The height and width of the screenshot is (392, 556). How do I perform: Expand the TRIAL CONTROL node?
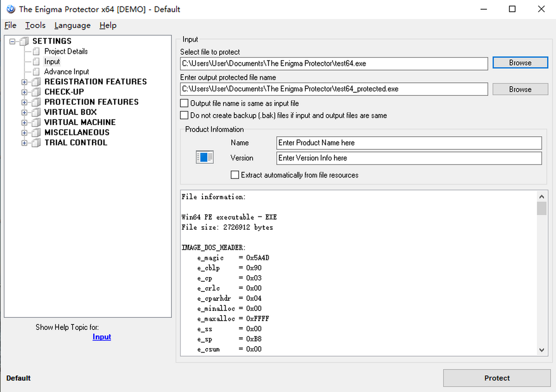pyautogui.click(x=25, y=143)
